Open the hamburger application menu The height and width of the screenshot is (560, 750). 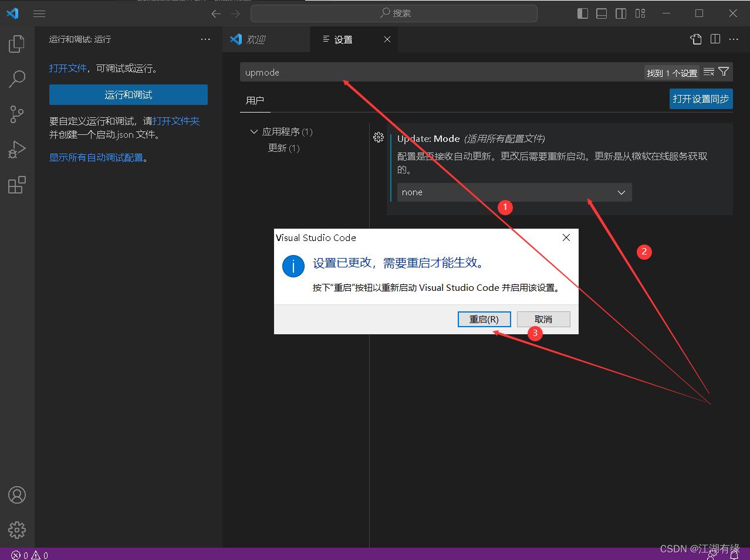point(39,13)
